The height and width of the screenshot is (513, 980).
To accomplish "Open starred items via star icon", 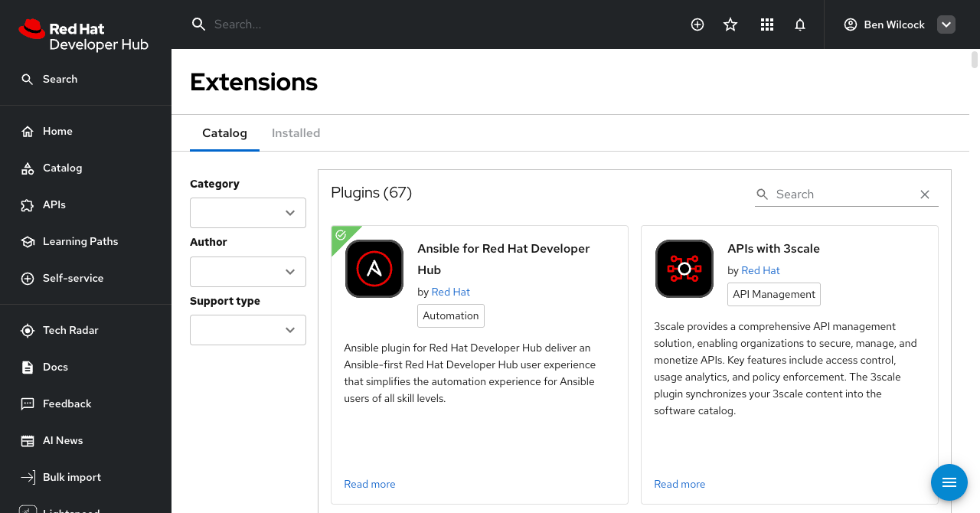I will coord(730,25).
